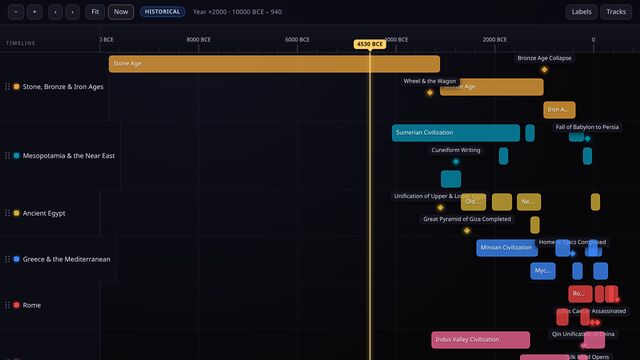This screenshot has height=360, width=640.
Task: Click the Bronze Age Collapse diamond marker
Action: click(x=544, y=70)
